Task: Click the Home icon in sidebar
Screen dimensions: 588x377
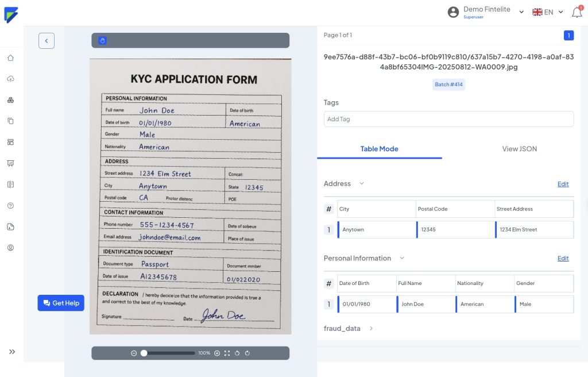Action: (10, 58)
